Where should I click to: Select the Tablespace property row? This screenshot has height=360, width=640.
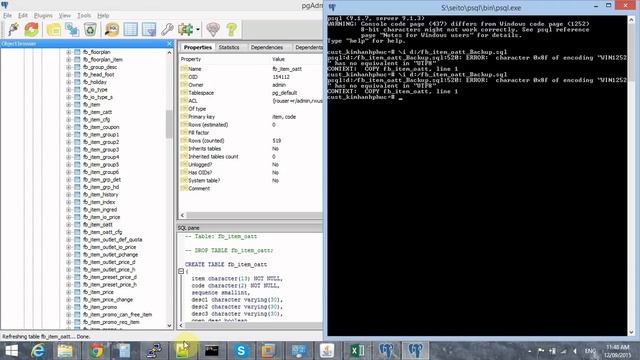coord(251,93)
